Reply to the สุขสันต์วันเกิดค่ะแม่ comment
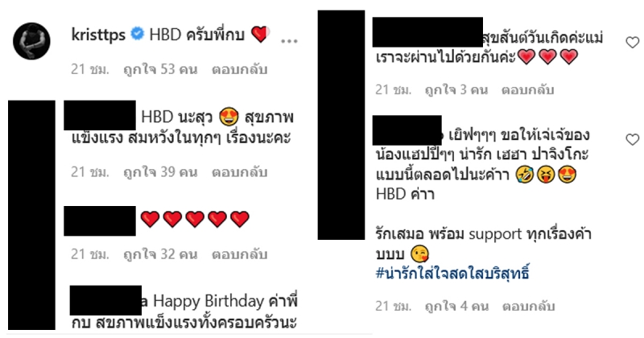 (x=527, y=89)
